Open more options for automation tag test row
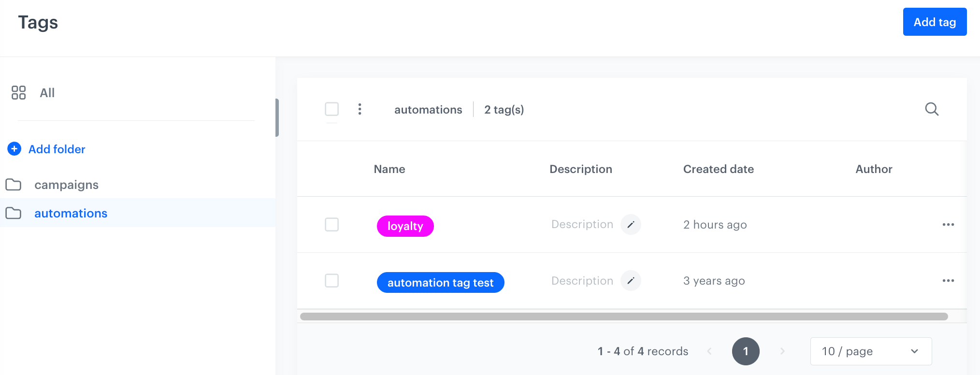The height and width of the screenshot is (375, 980). click(x=948, y=281)
